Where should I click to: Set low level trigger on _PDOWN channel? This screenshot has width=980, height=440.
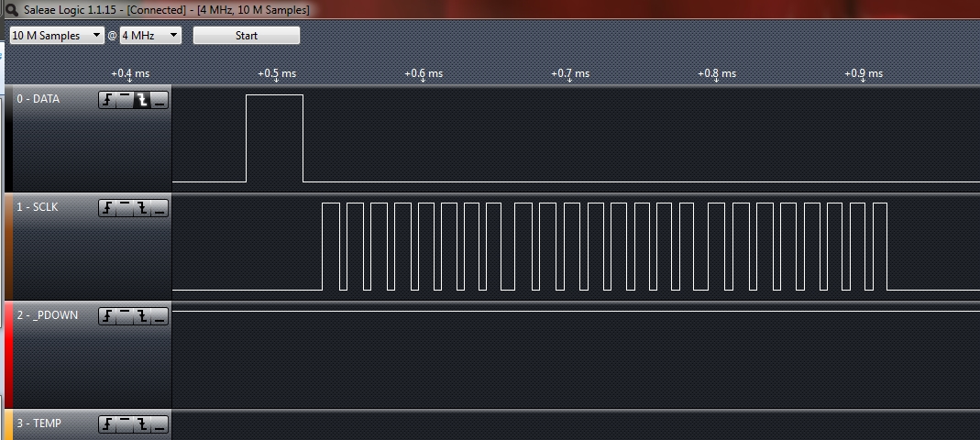point(160,316)
